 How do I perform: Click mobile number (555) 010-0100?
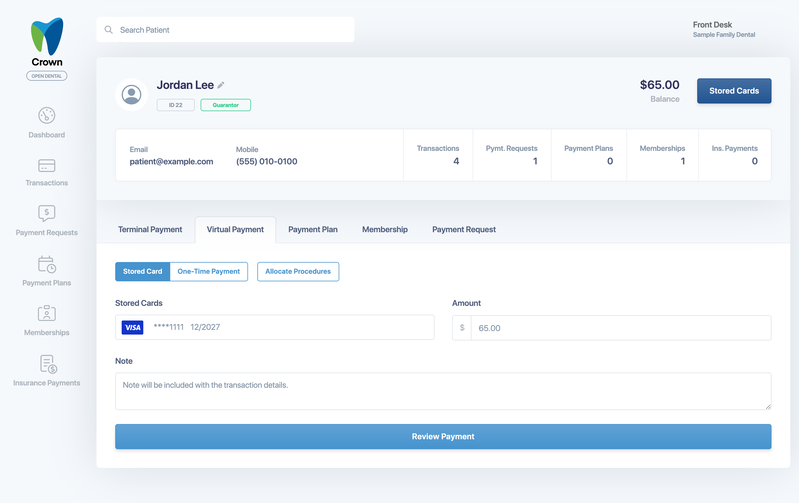point(267,162)
